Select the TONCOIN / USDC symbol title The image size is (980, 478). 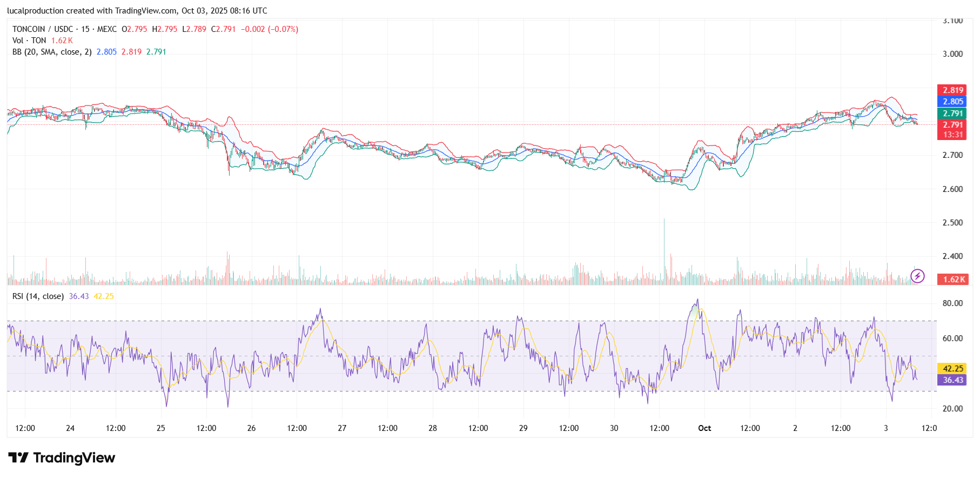(64, 29)
